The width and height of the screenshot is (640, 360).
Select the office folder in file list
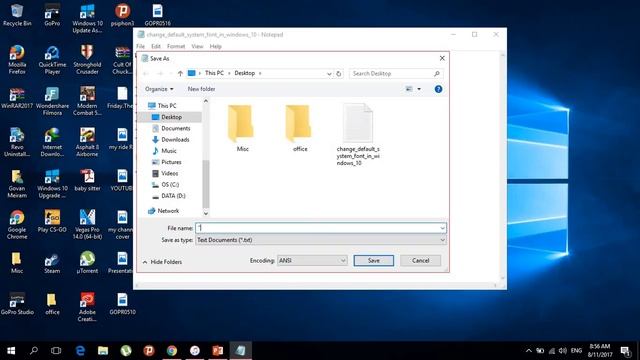(x=300, y=128)
